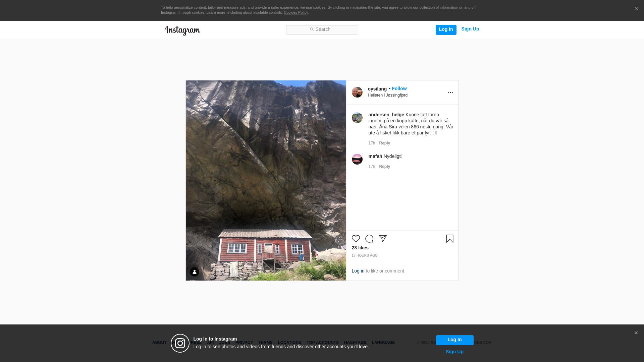Click the top Log In button
Screen dimensions: 644x362
click(x=446, y=29)
